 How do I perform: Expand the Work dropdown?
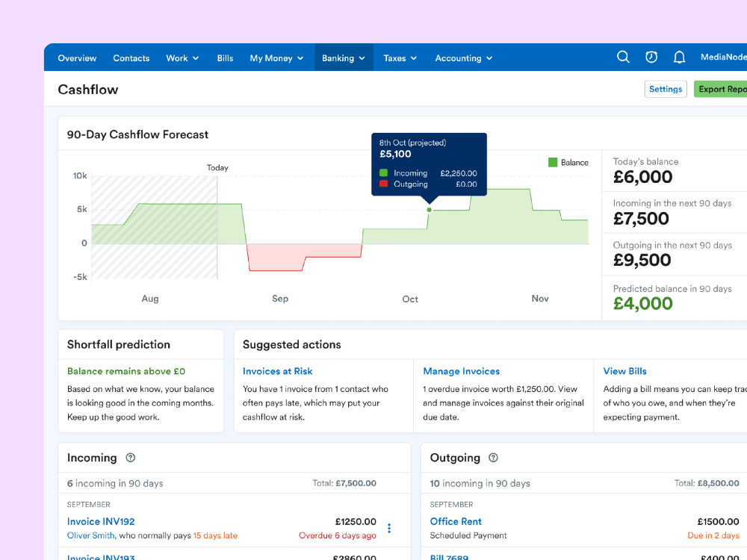click(182, 57)
